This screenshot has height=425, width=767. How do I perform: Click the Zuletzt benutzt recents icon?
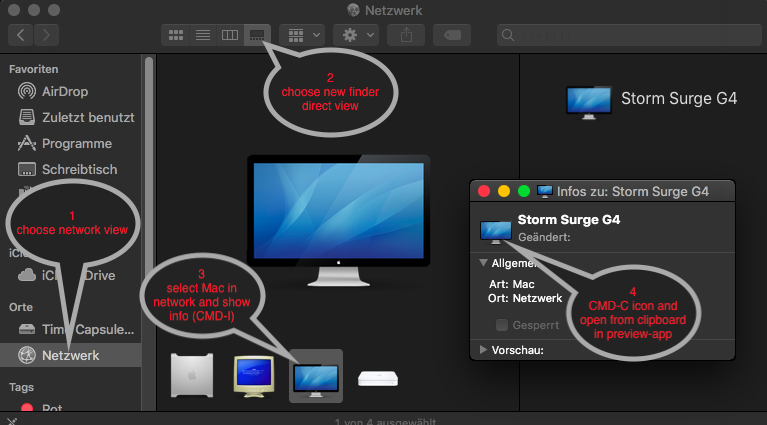click(x=27, y=117)
